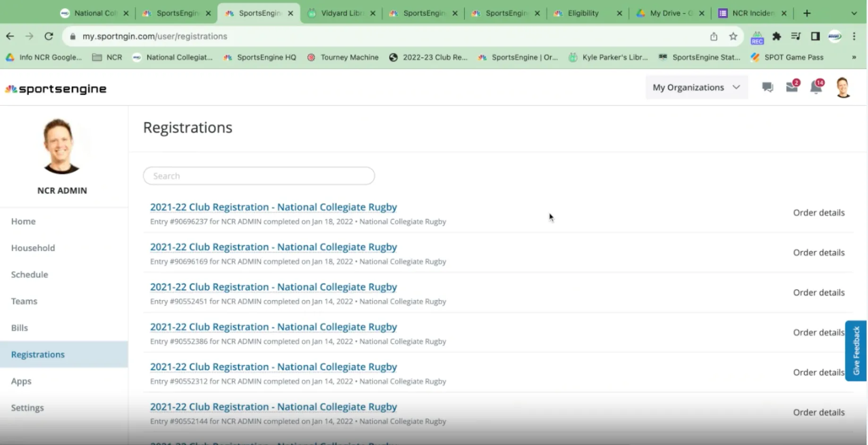Viewport: 868px width, 445px height.
Task: Open registration entry #90696237 title link
Action: (x=273, y=207)
